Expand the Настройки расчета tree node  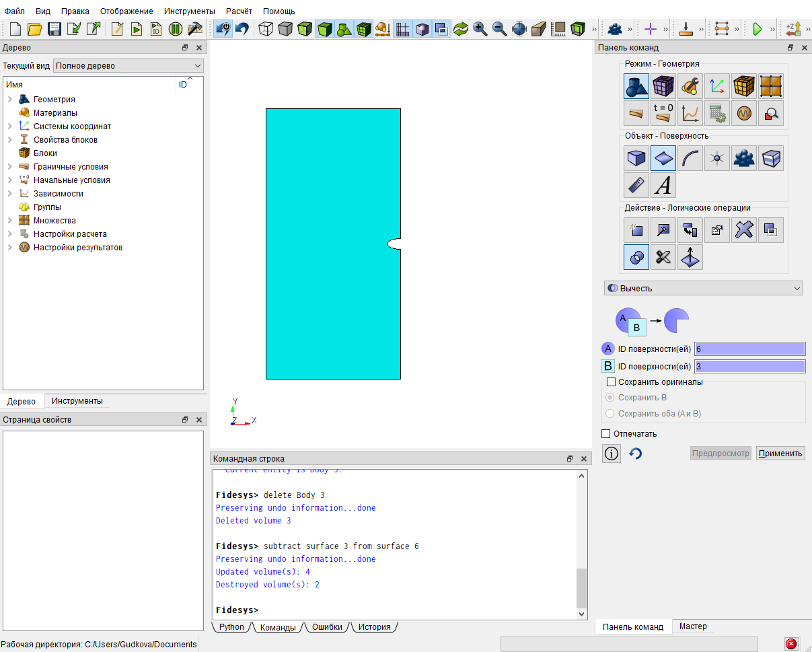click(10, 234)
